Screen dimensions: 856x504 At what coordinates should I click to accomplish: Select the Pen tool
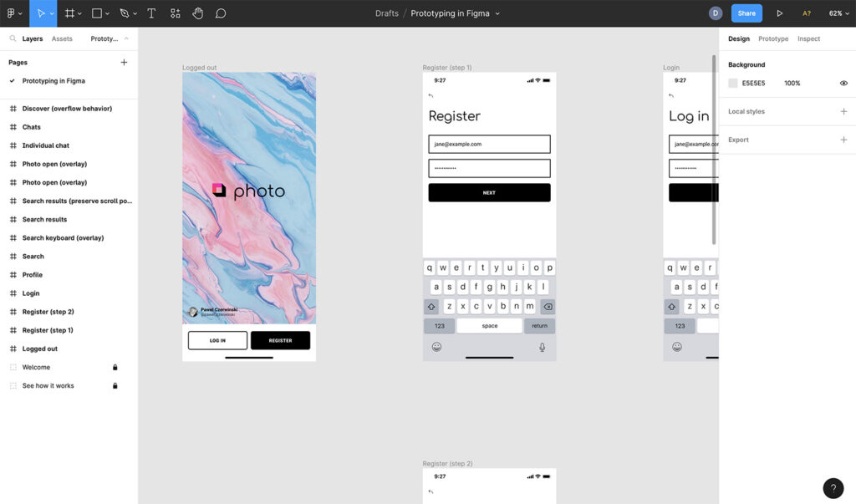pyautogui.click(x=125, y=13)
